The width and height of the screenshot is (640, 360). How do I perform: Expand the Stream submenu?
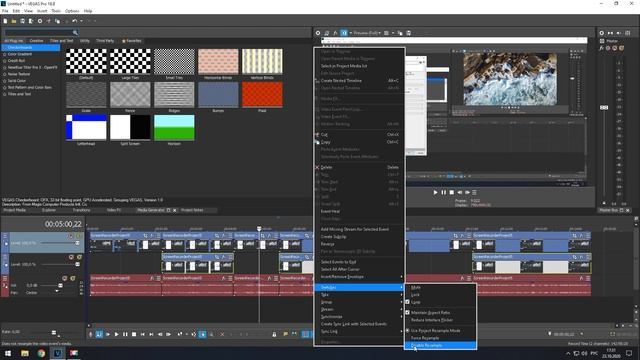pyautogui.click(x=359, y=309)
